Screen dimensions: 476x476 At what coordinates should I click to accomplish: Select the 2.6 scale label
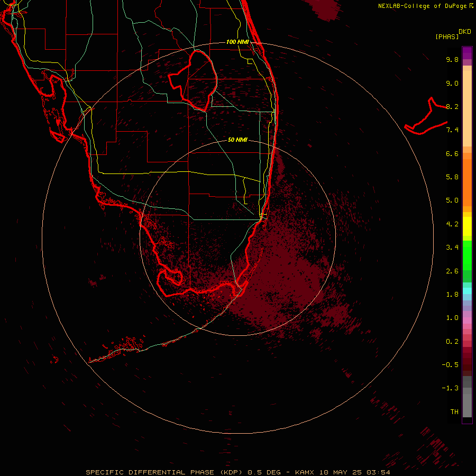click(x=452, y=271)
